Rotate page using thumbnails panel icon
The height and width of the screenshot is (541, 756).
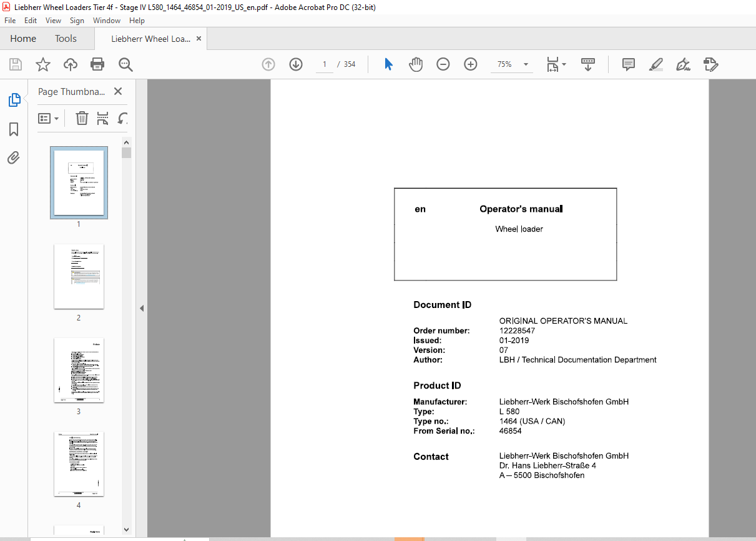pyautogui.click(x=123, y=118)
